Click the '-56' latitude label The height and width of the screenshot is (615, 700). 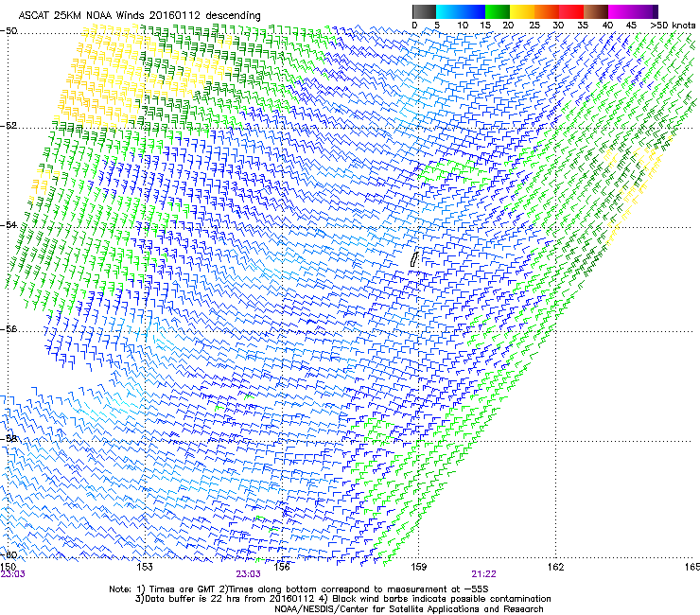pyautogui.click(x=9, y=328)
